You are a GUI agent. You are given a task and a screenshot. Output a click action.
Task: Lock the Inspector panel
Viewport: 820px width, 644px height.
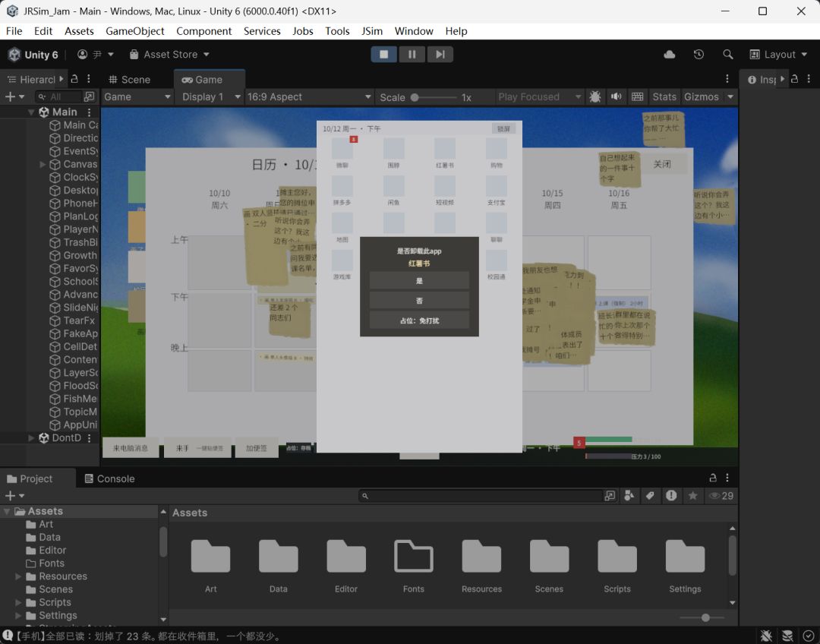tap(794, 79)
